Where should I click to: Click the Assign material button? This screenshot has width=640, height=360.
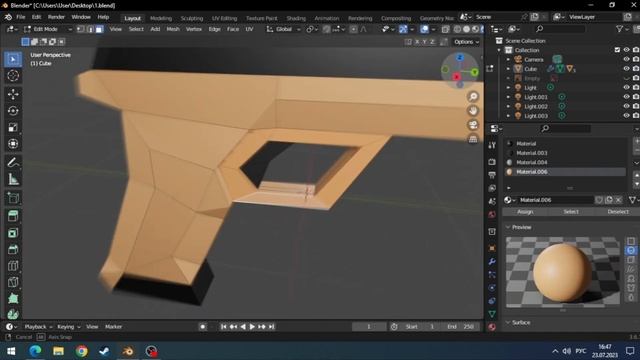point(525,212)
